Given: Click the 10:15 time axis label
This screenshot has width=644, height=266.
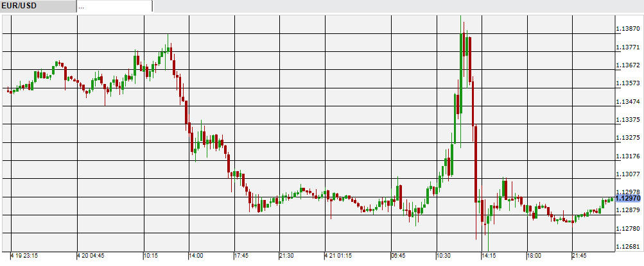Looking at the screenshot, I should (150, 256).
